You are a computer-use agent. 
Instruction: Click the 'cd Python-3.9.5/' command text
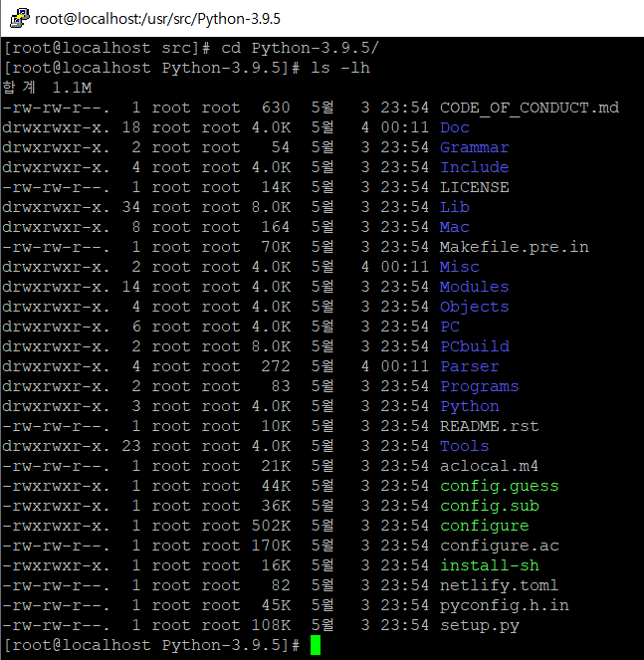[x=301, y=48]
